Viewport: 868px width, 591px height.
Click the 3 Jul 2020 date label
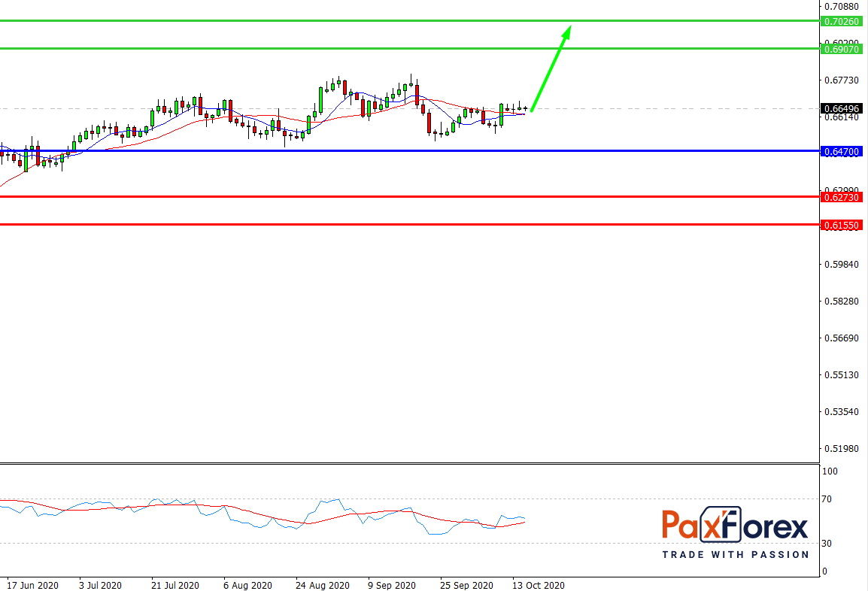coord(100,585)
